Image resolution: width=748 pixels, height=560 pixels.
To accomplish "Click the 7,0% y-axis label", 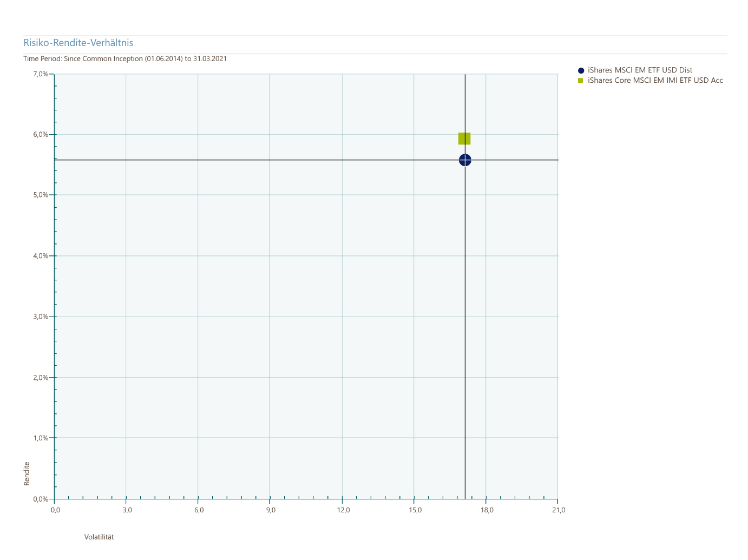I will (x=41, y=74).
